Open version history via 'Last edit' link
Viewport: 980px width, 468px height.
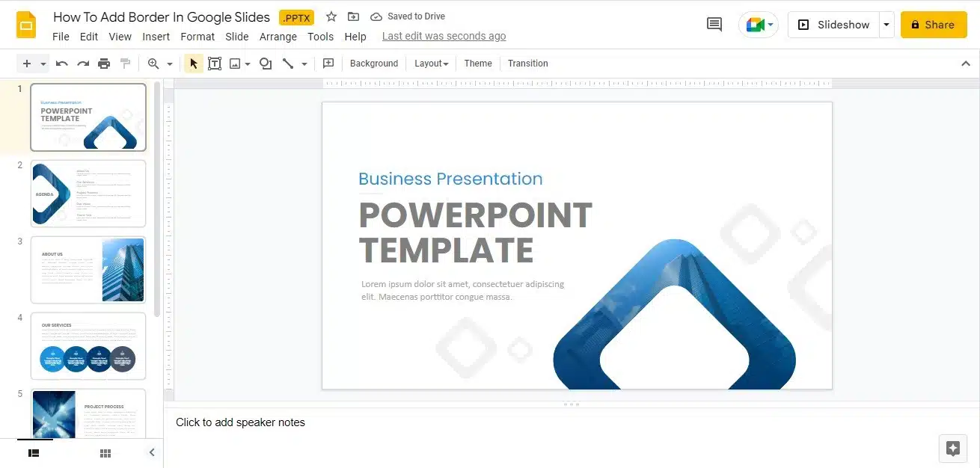coord(444,36)
